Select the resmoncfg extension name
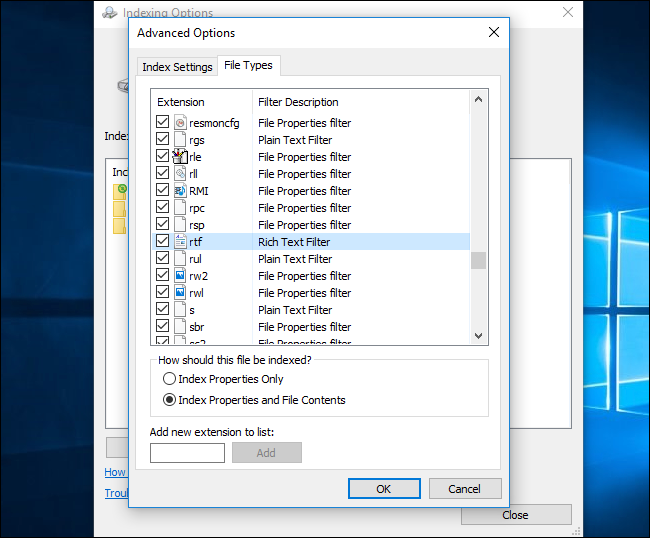650x538 pixels. pyautogui.click(x=214, y=123)
